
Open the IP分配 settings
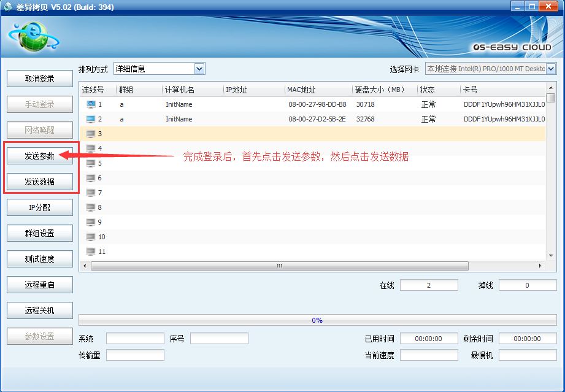tap(40, 207)
